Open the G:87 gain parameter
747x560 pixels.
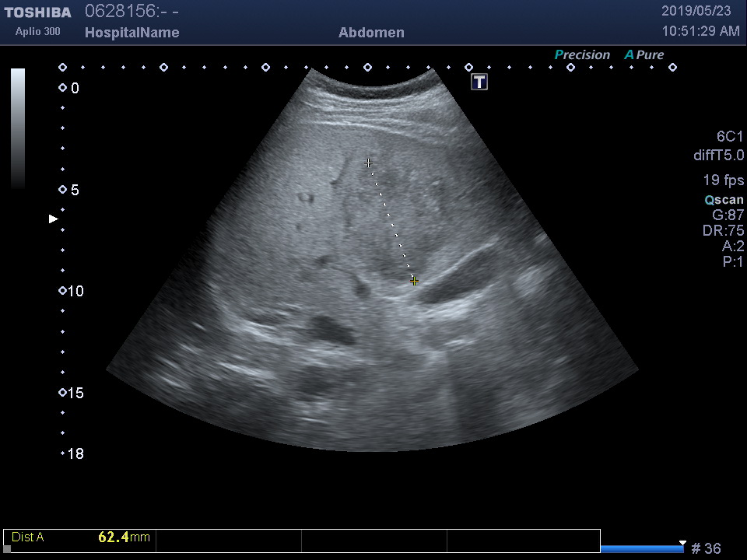728,215
